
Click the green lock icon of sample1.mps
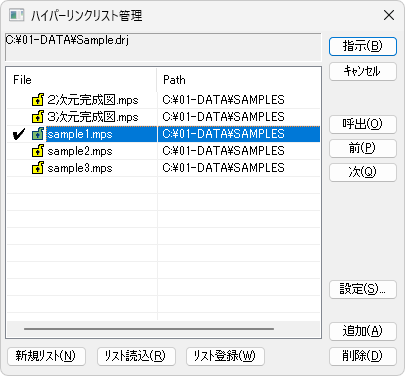(x=38, y=134)
